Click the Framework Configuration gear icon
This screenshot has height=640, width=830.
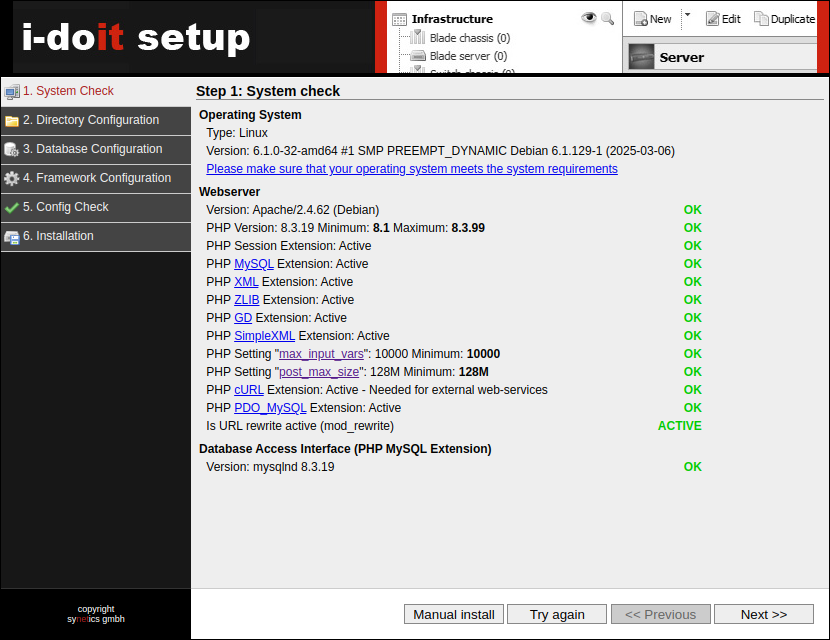pyautogui.click(x=12, y=178)
